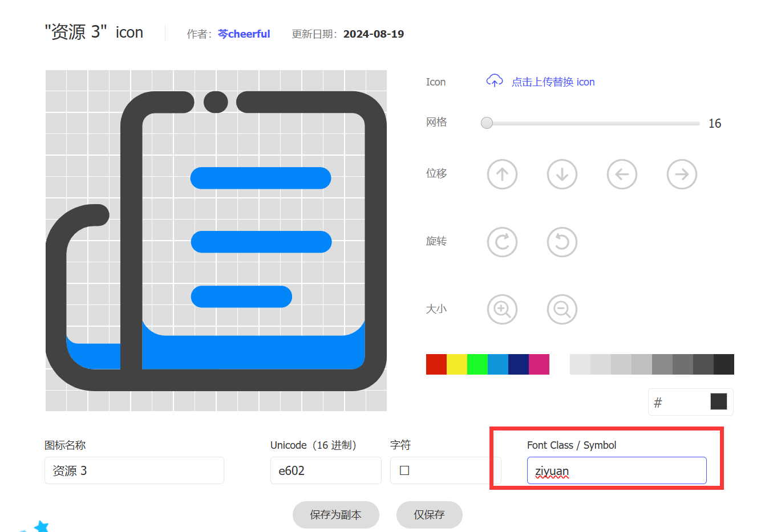Shift the icon right with arrow

coord(682,174)
